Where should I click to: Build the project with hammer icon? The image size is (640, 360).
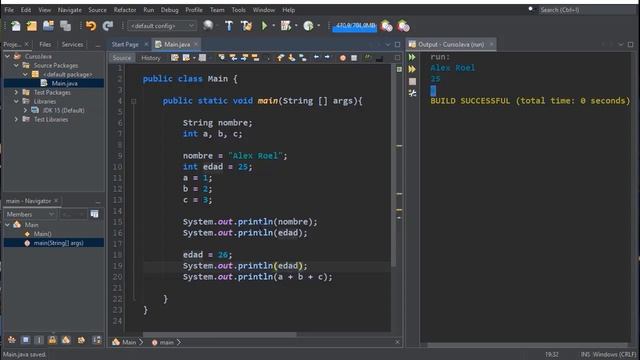click(x=229, y=26)
